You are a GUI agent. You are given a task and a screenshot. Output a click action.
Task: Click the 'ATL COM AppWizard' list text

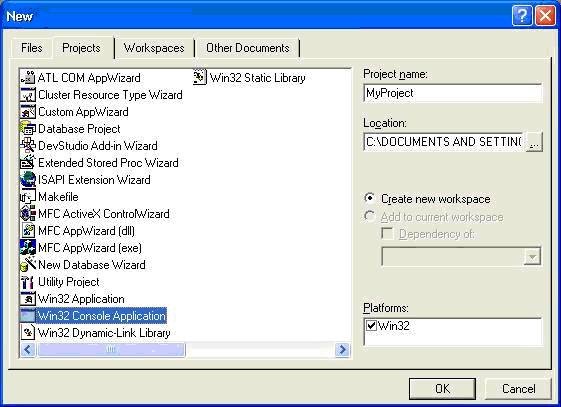[89, 78]
